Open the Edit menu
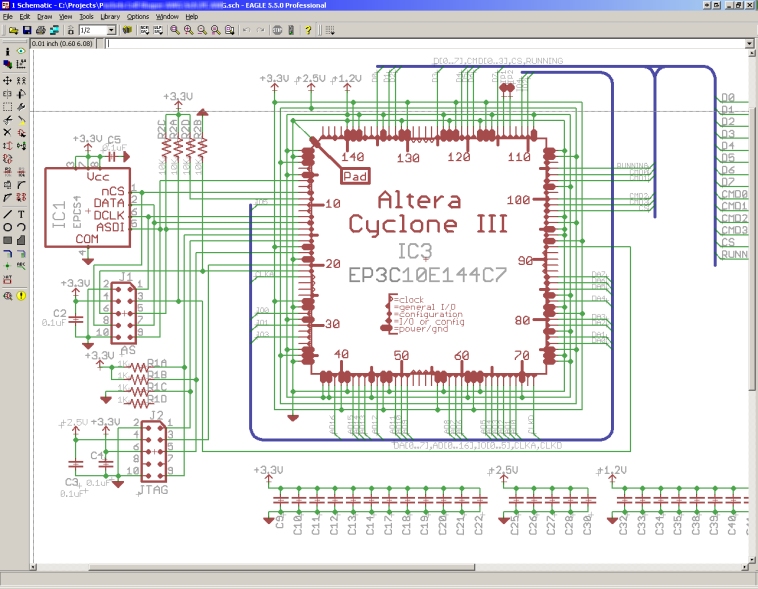This screenshot has width=758, height=589. [25, 16]
